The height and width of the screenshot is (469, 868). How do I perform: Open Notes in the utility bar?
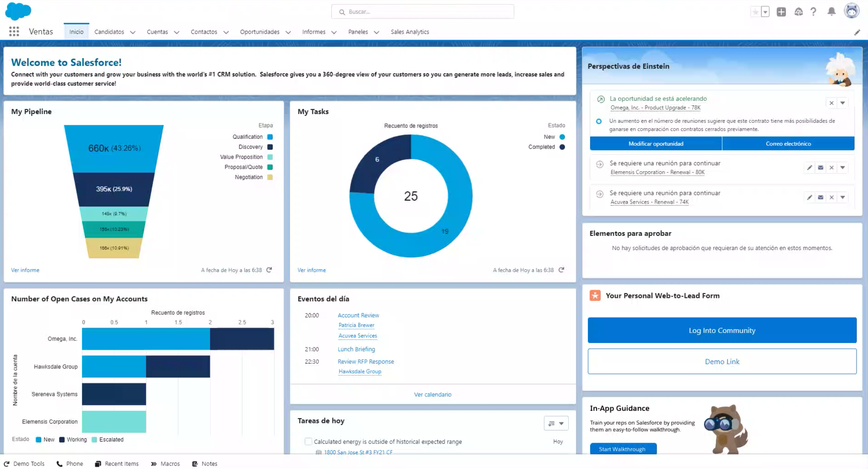tap(204, 464)
